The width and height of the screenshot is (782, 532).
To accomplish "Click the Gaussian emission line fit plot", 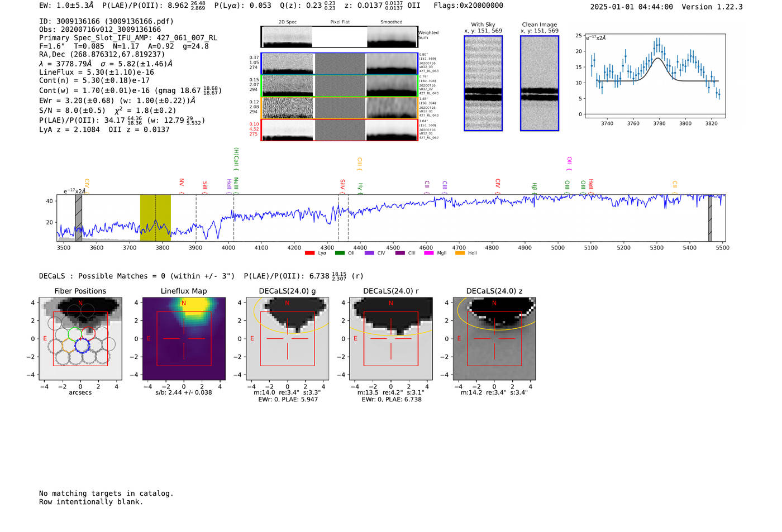I will [655, 76].
